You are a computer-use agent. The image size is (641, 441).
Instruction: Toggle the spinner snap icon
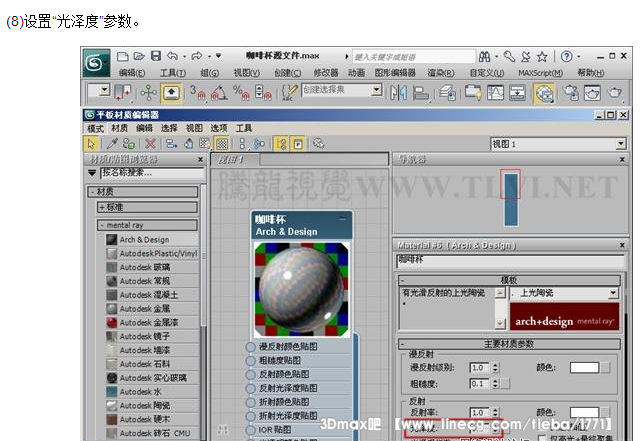point(263,93)
